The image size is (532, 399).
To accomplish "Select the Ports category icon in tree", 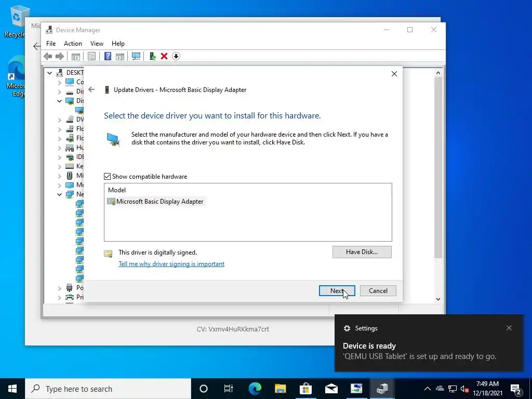I will (70, 288).
